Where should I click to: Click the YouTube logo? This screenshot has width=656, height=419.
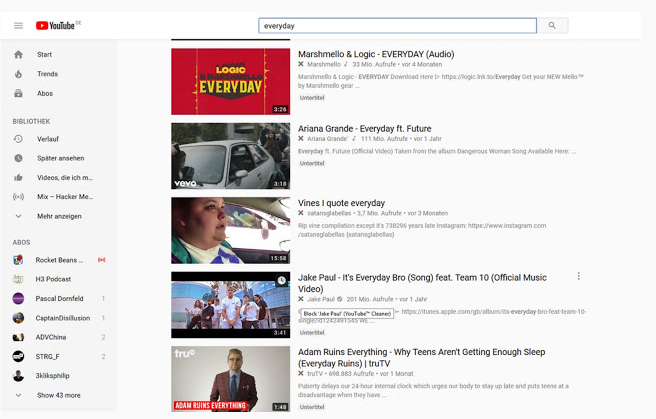[54, 25]
